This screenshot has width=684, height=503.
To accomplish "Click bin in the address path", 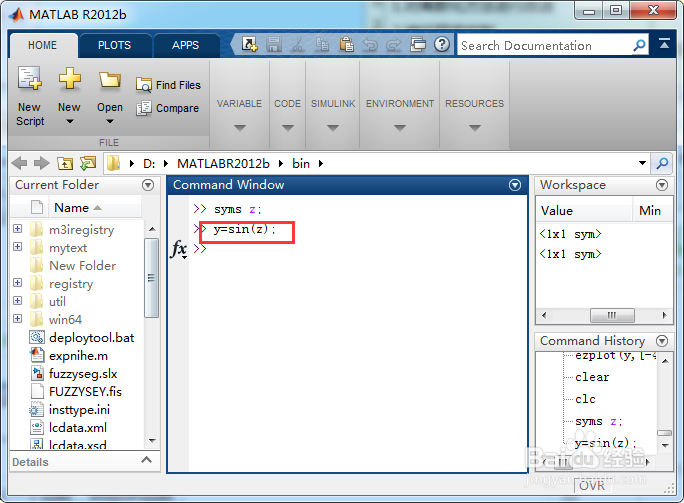I will point(301,164).
